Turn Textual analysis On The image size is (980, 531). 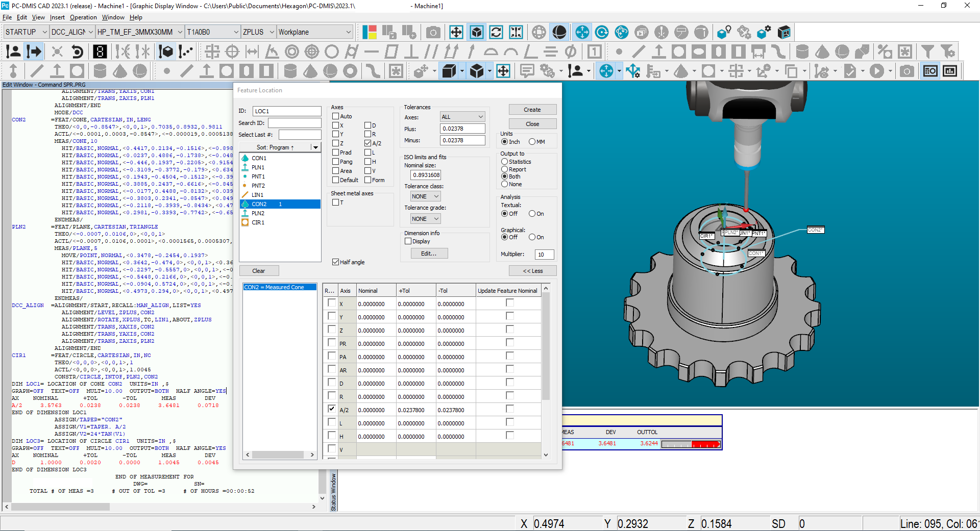tap(532, 214)
